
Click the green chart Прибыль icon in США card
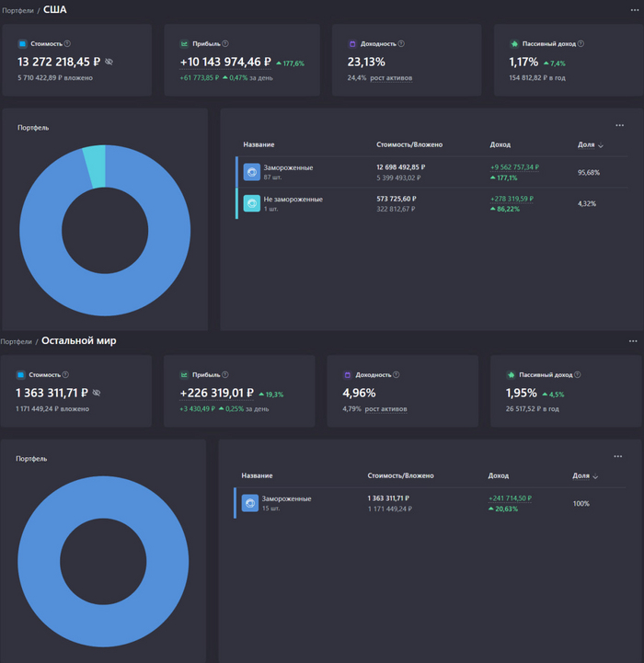coord(184,43)
